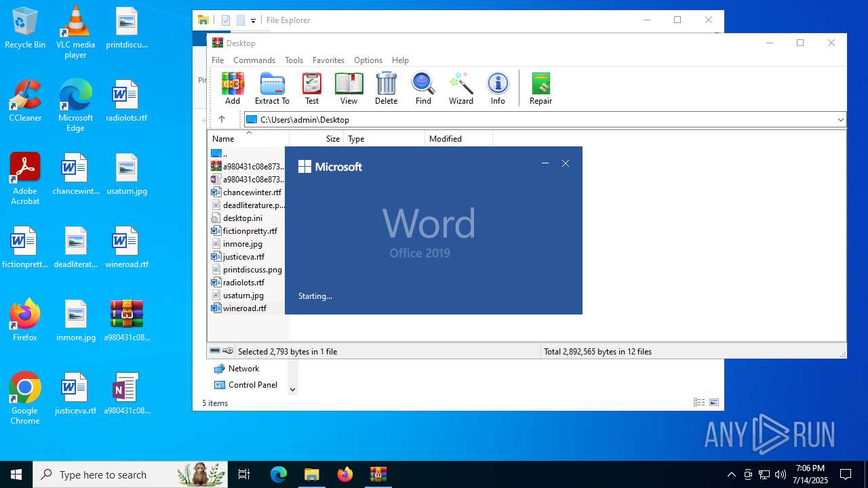Open Edge from the taskbar
868x488 pixels.
pos(279,474)
